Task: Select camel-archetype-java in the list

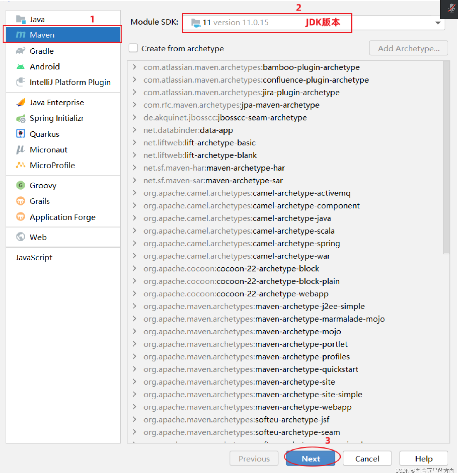Action: click(x=237, y=218)
